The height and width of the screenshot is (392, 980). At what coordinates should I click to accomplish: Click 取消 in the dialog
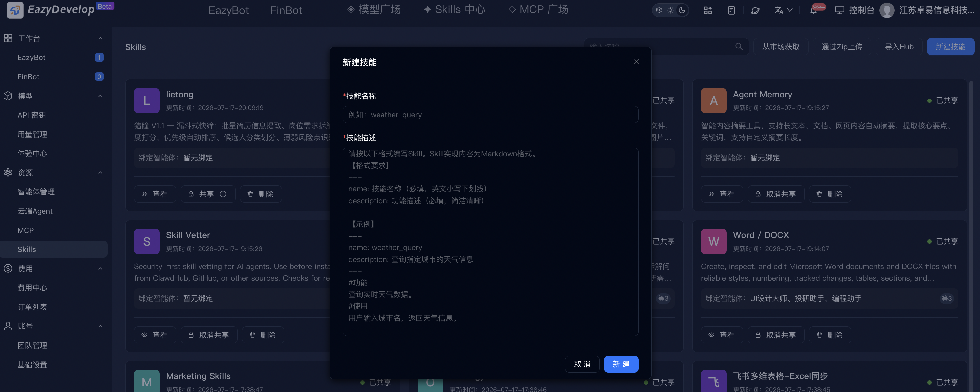(582, 364)
